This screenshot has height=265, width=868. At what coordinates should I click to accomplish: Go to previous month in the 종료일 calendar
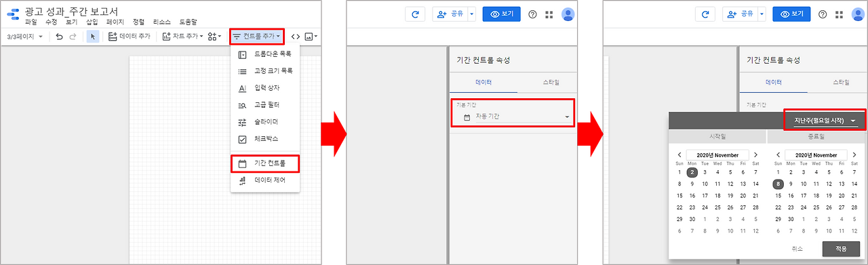pos(778,155)
